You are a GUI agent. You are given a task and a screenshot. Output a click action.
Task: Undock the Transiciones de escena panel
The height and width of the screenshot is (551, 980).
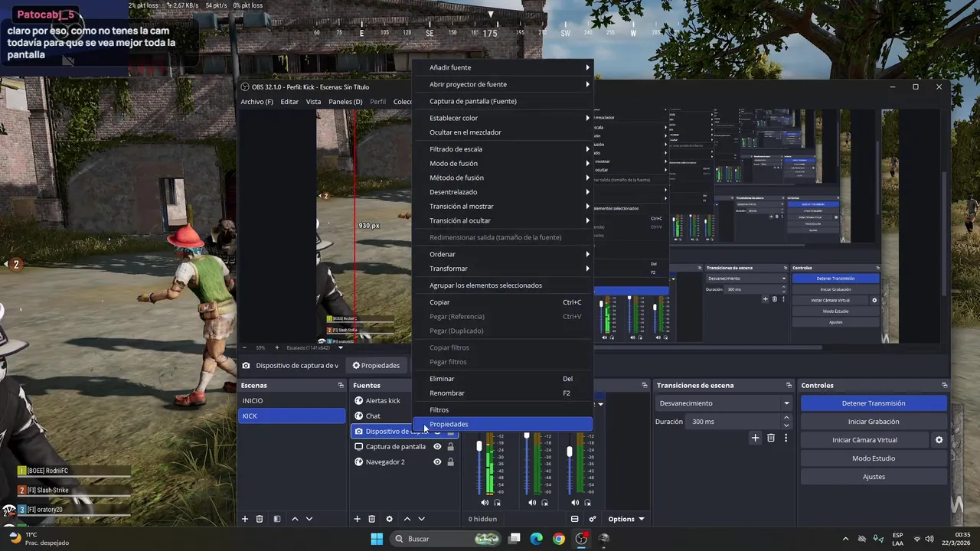coord(789,385)
